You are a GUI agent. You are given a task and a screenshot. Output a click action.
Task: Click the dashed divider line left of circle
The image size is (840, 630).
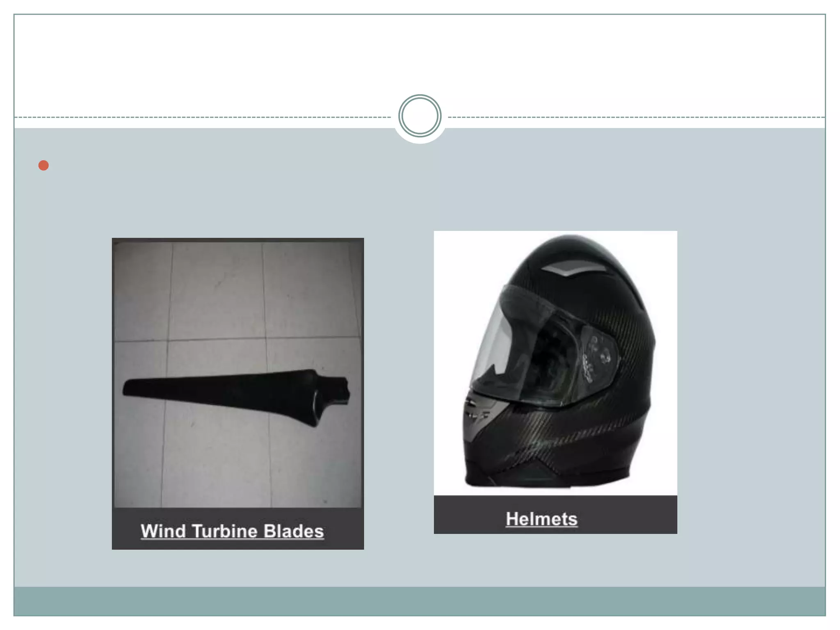(203, 117)
